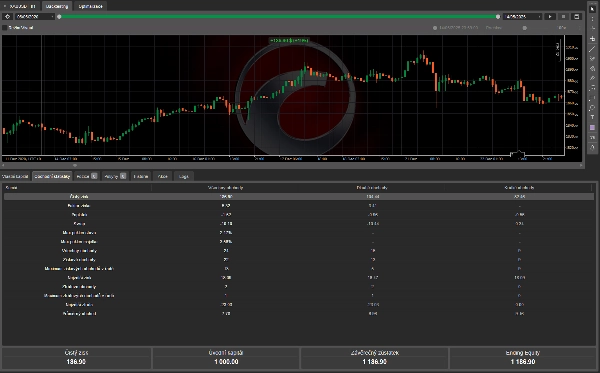The height and width of the screenshot is (373, 600).
Task: Click the drawing toolbar icon just below the purple swatch
Action: coord(592,137)
